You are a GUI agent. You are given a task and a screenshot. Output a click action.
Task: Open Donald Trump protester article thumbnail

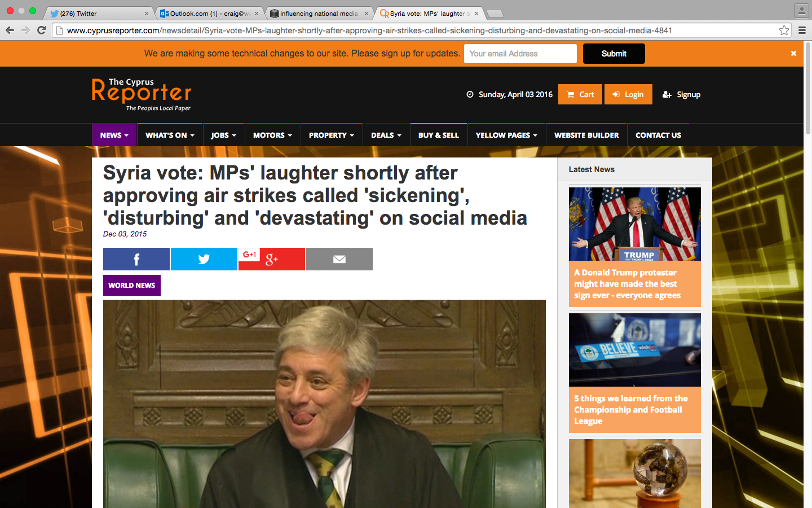click(635, 224)
